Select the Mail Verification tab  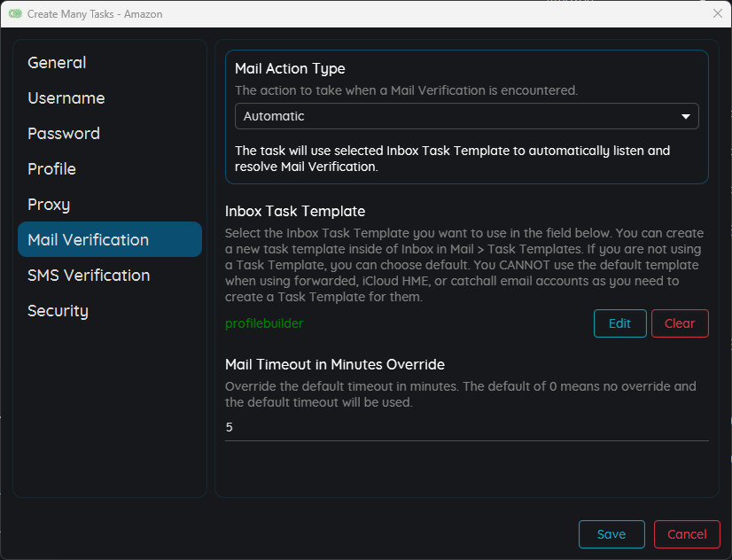(110, 239)
